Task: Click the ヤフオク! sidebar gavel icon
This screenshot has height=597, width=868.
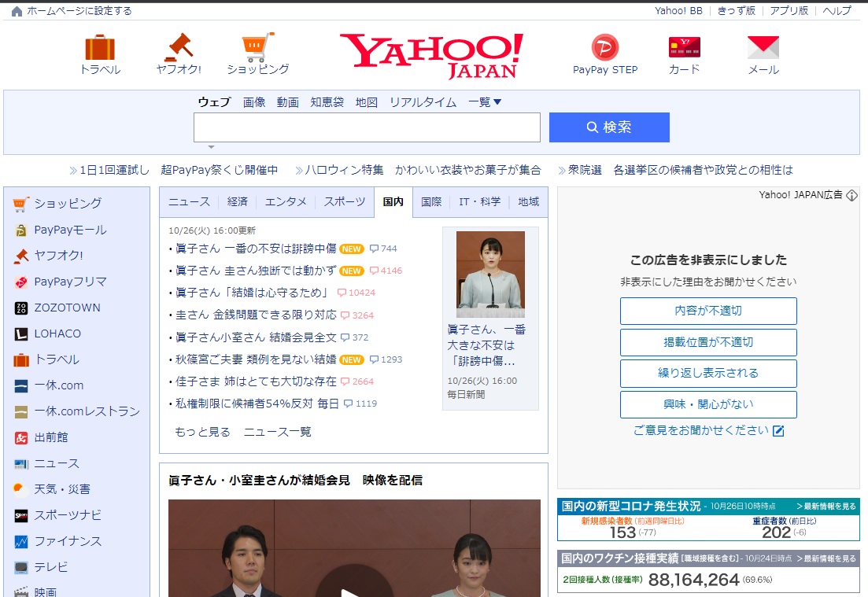Action: (x=20, y=256)
